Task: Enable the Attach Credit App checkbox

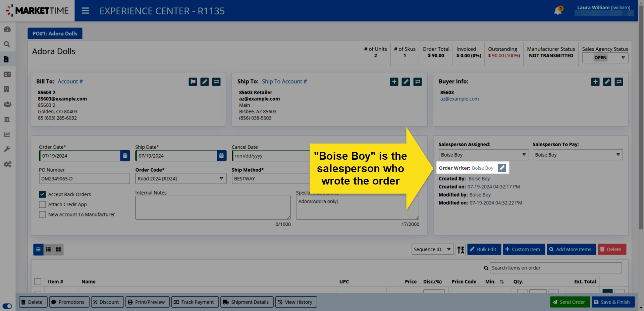Action: pos(42,205)
